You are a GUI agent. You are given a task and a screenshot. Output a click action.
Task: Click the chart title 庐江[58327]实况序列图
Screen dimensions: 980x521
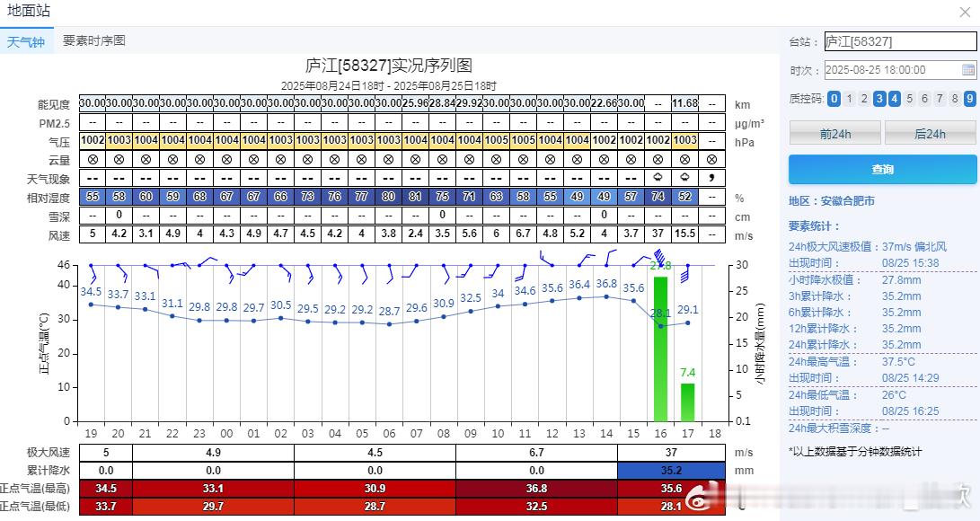click(x=388, y=65)
